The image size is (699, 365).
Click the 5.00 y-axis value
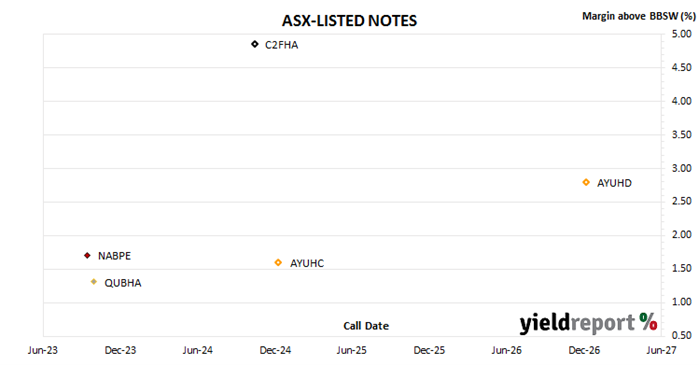point(682,34)
